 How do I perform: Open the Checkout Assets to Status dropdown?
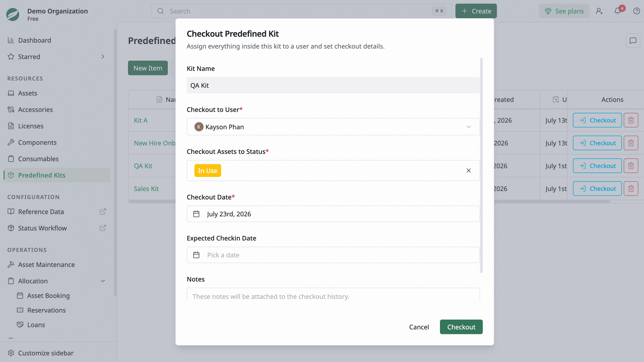(x=333, y=171)
